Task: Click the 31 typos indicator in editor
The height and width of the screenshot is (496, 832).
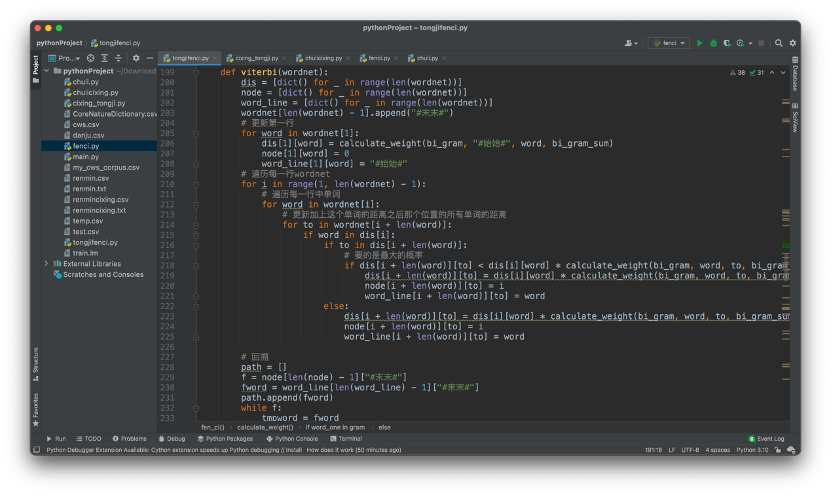Action: click(x=757, y=73)
